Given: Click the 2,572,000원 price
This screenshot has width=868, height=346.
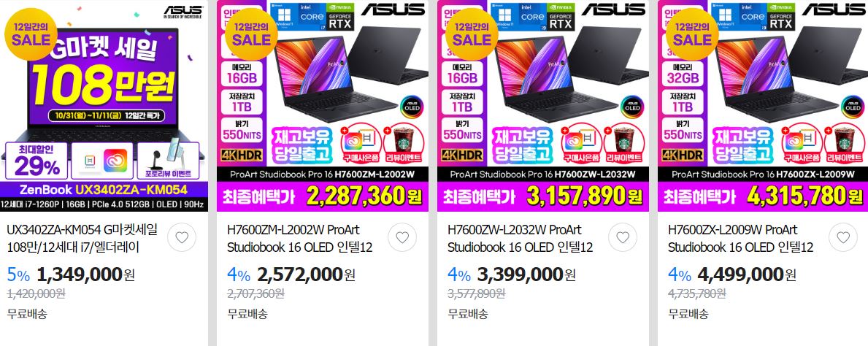Looking at the screenshot, I should click(306, 274).
